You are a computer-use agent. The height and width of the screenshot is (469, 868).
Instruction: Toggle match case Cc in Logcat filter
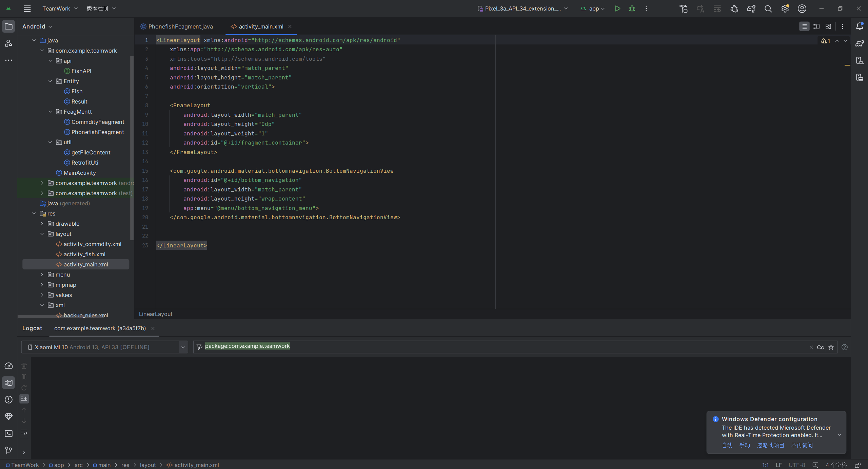(x=820, y=347)
